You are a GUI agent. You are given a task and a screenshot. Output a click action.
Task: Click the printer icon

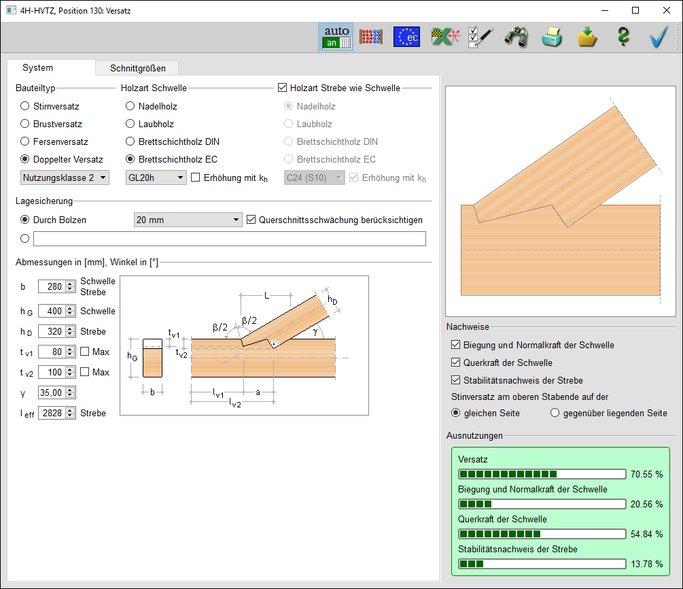[552, 37]
